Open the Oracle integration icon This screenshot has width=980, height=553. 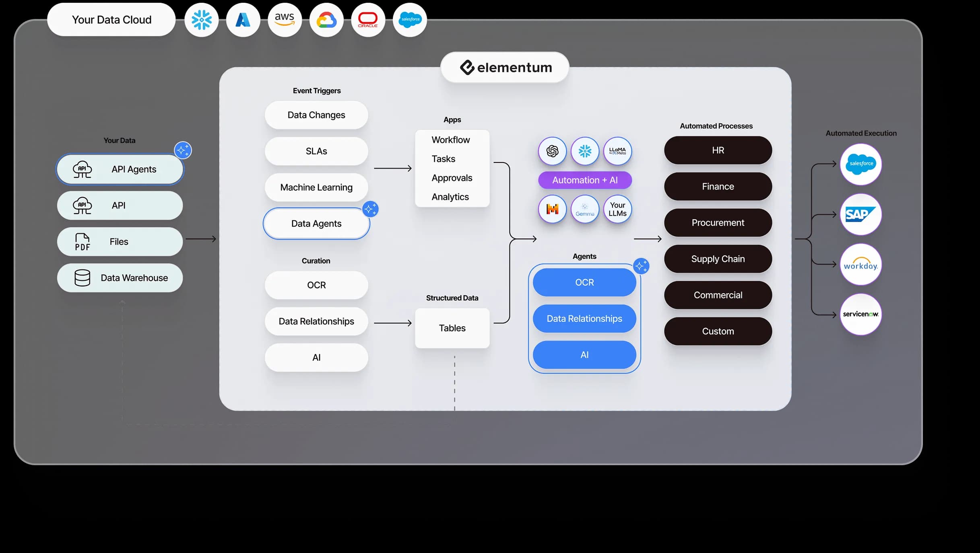click(x=368, y=19)
